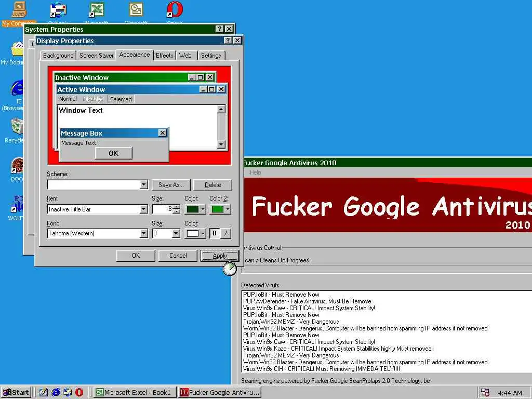The height and width of the screenshot is (399, 532).
Task: Select the Appearance tab
Action: 135,55
